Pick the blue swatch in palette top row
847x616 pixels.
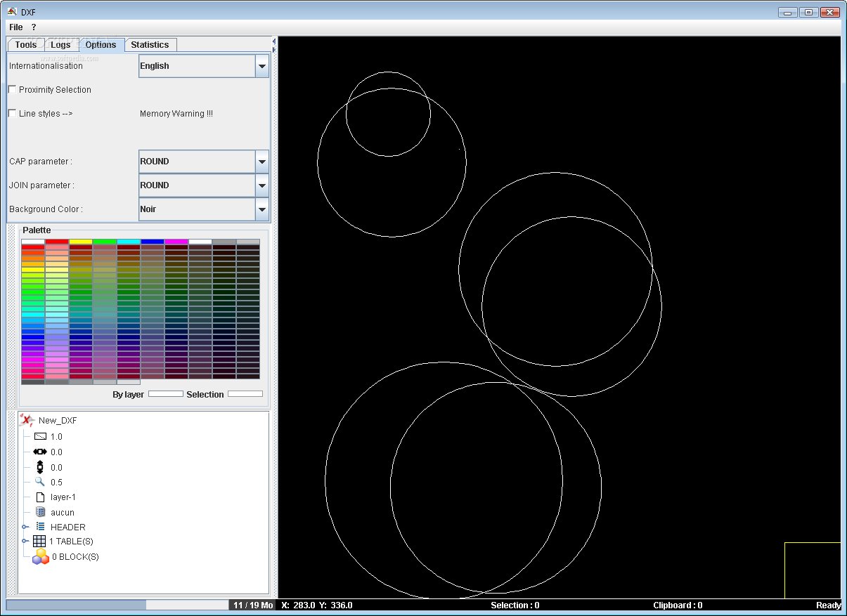(x=153, y=242)
